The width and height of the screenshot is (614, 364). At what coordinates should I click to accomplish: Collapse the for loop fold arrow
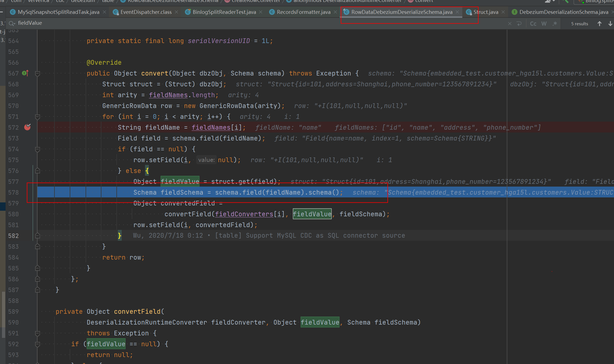[x=37, y=116]
